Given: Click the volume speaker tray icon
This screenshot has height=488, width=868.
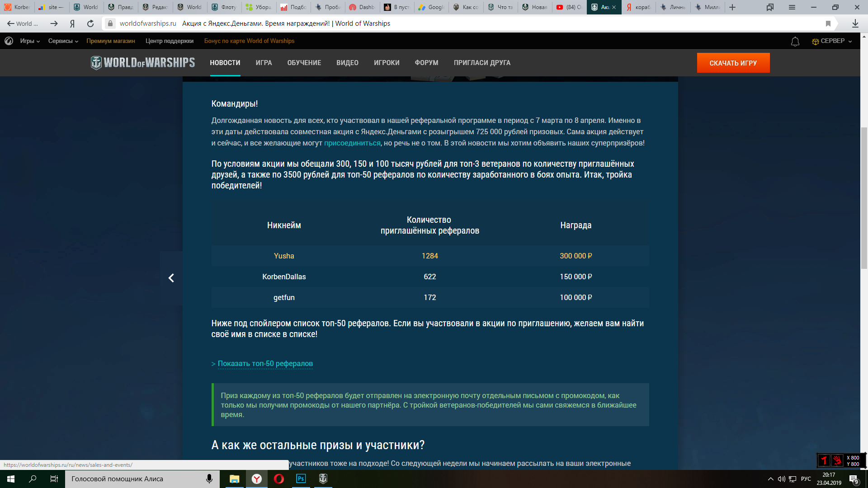Looking at the screenshot, I should [781, 479].
